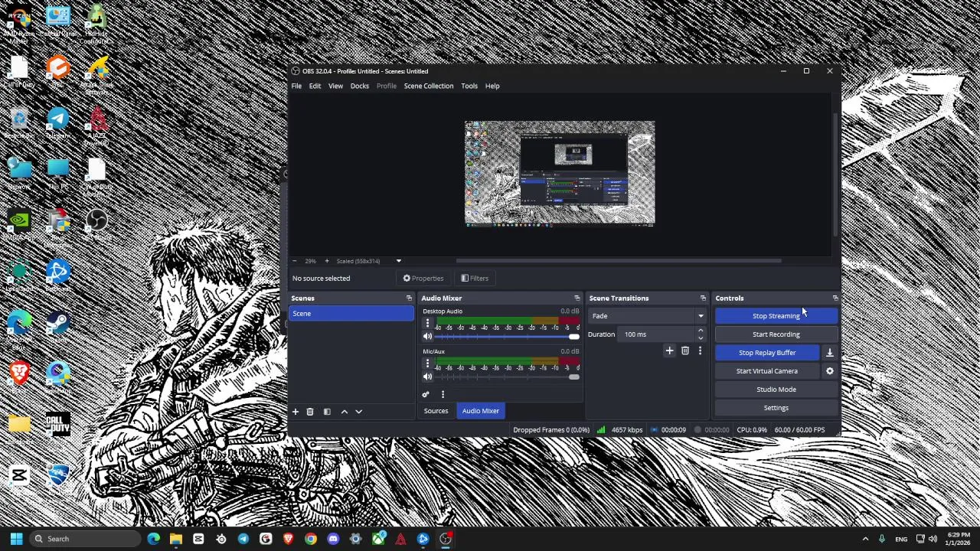Open Discord from the taskbar
This screenshot has width=980, height=551.
[x=333, y=539]
